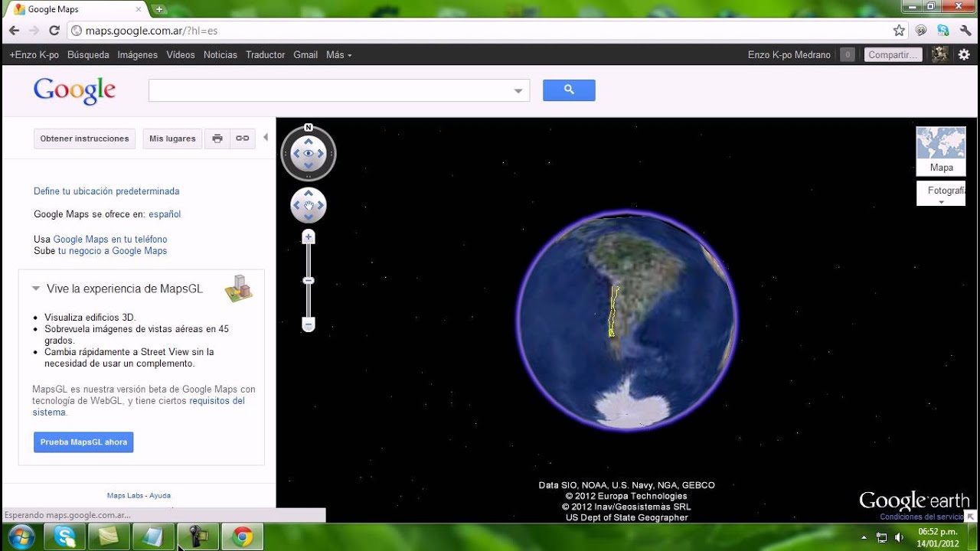Bookmark page with the star icon
980x551 pixels.
click(899, 31)
